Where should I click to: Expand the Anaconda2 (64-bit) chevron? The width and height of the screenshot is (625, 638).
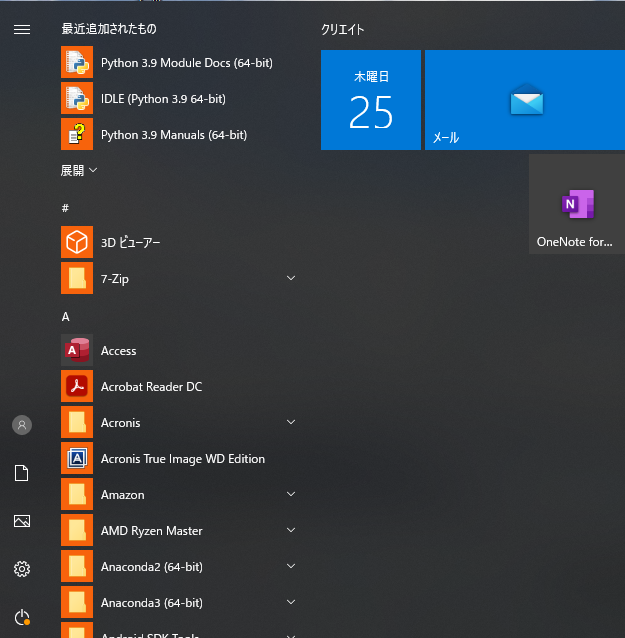click(x=291, y=566)
